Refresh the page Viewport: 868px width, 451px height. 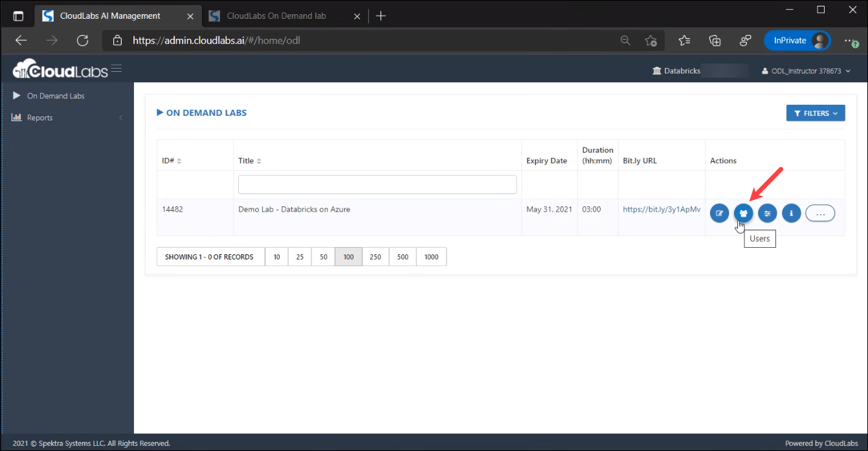(82, 41)
